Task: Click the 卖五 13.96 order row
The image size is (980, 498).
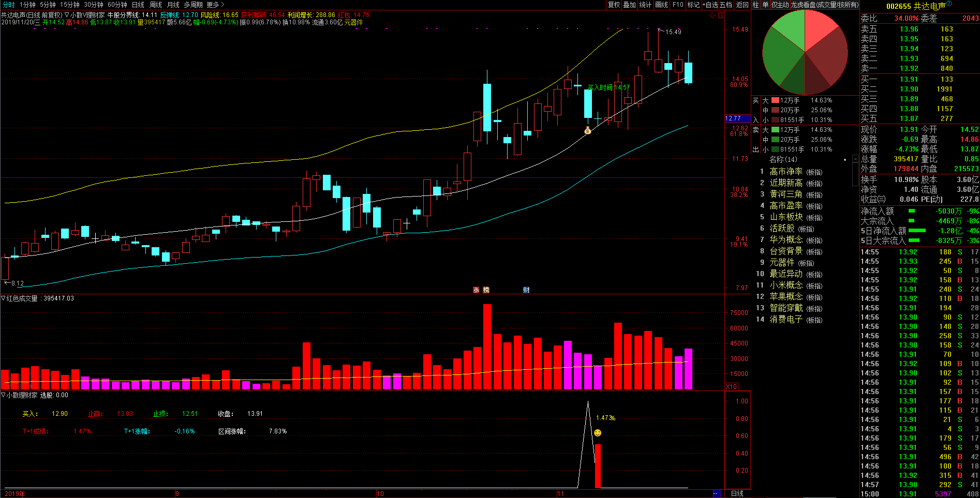Action: [919, 29]
